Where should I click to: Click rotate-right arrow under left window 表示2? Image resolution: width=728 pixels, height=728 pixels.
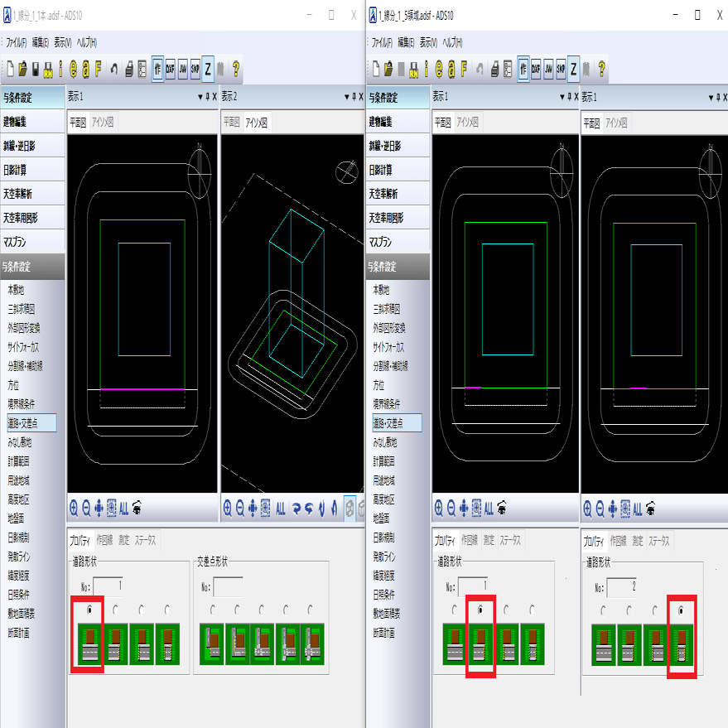[x=297, y=509]
